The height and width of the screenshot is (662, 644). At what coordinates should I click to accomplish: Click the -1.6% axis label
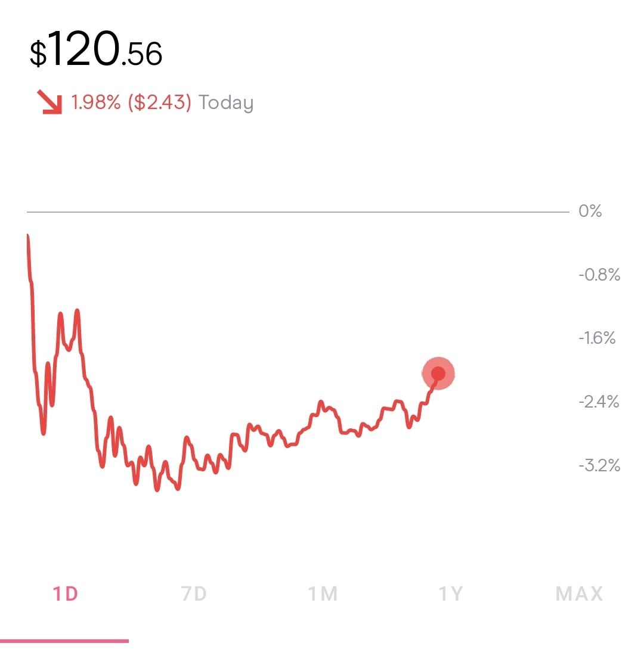click(597, 338)
